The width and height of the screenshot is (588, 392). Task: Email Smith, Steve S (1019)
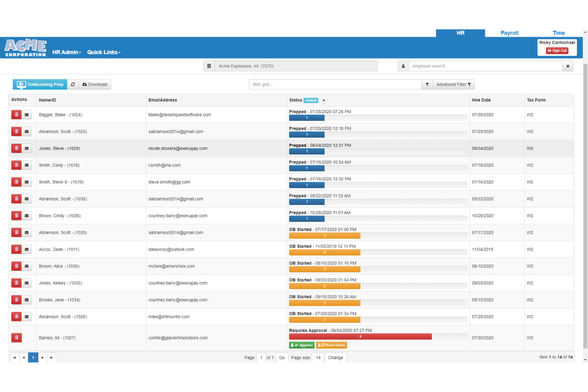pyautogui.click(x=27, y=182)
